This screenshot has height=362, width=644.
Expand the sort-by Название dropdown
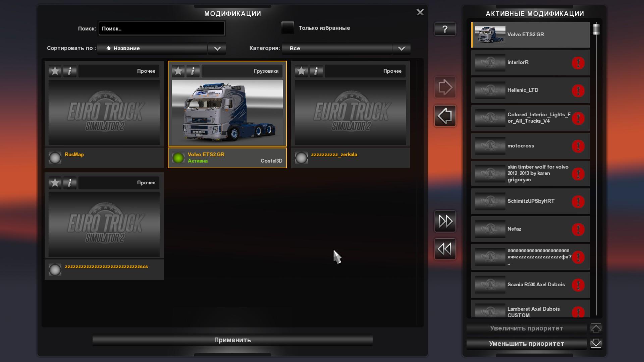coord(217,48)
